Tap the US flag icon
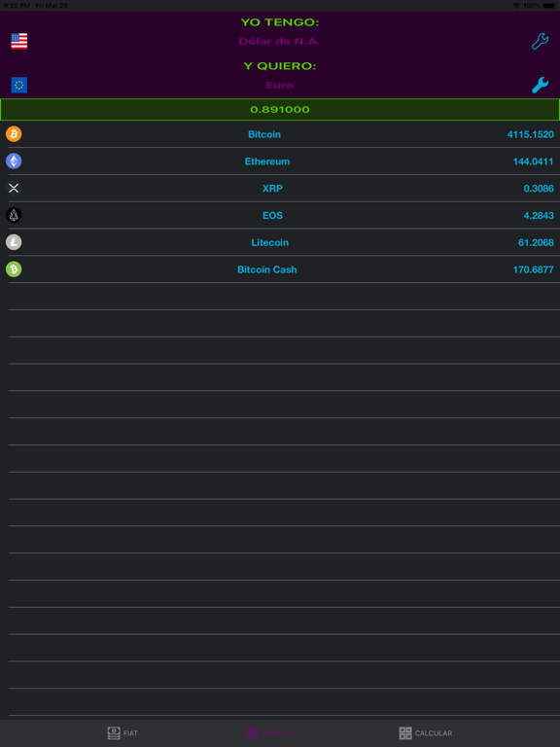This screenshot has height=747, width=560. [19, 42]
